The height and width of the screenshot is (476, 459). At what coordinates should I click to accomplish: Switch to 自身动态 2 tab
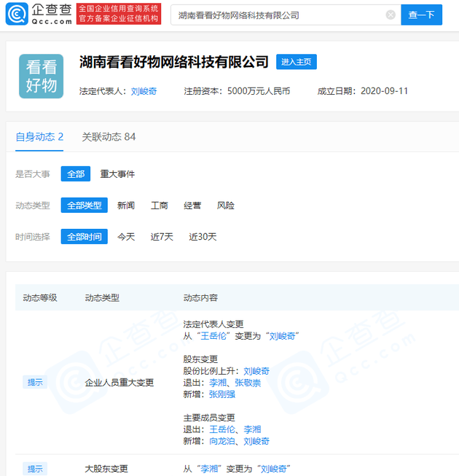click(39, 137)
